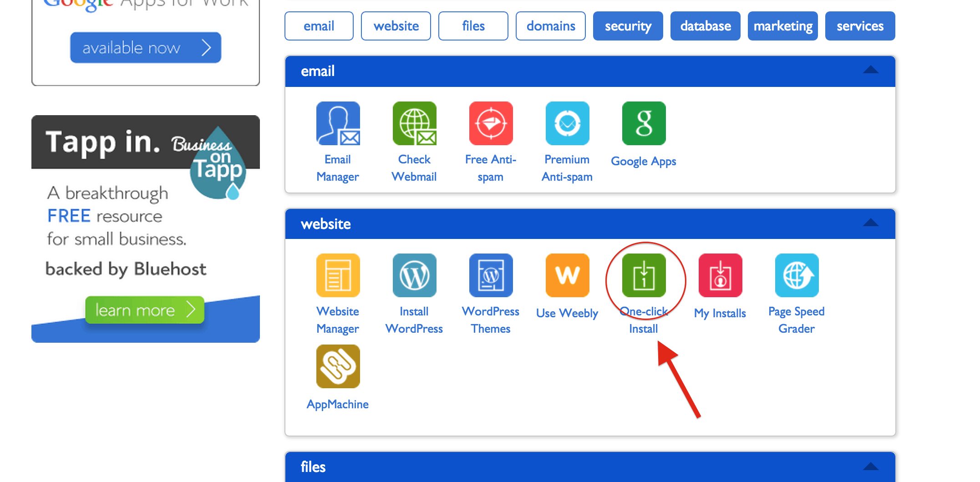Open the green One-click Install icon

(x=644, y=275)
